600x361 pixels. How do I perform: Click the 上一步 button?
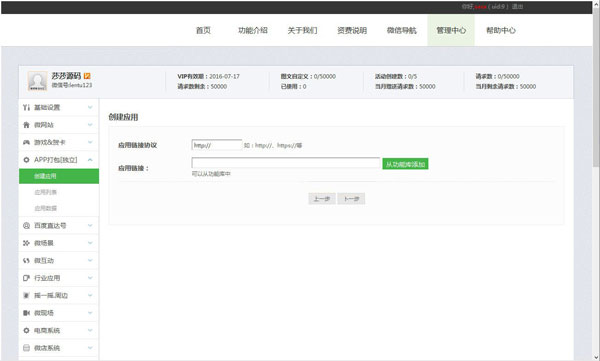tap(322, 199)
